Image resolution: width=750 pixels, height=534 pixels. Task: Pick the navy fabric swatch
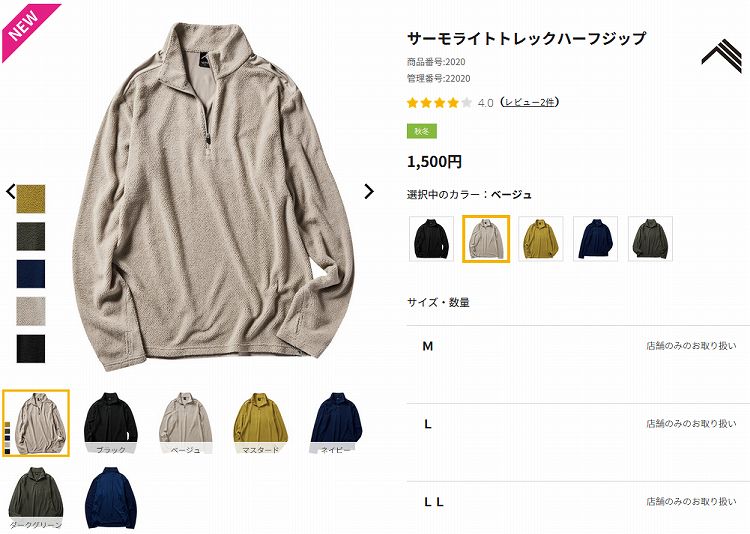tap(31, 274)
